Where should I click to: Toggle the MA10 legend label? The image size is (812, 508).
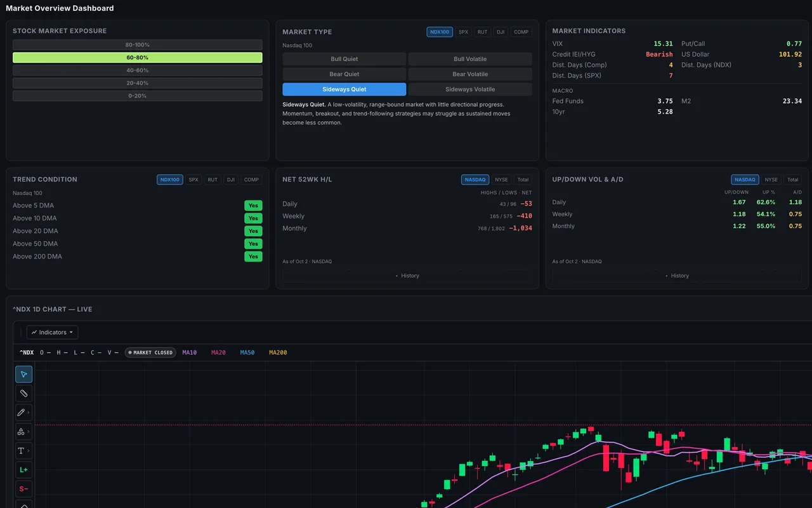pos(190,352)
